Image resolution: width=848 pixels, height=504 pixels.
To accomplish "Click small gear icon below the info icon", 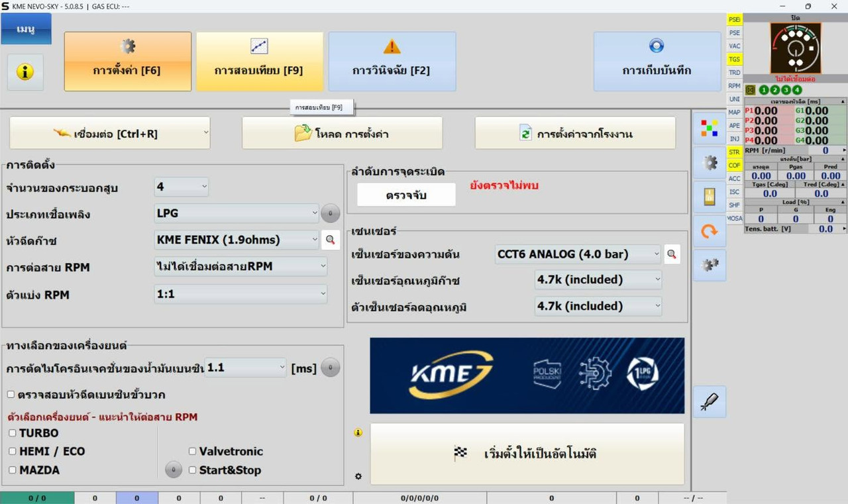I will (358, 476).
